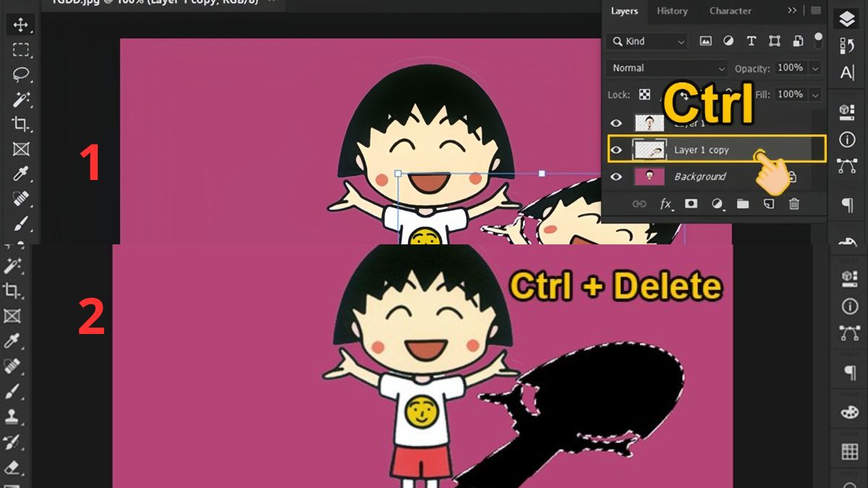This screenshot has width=868, height=488.
Task: Select Crop tool in step 1 screenshot
Action: point(21,124)
